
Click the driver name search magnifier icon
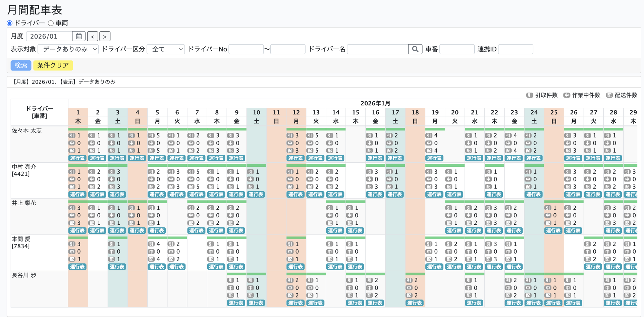415,49
